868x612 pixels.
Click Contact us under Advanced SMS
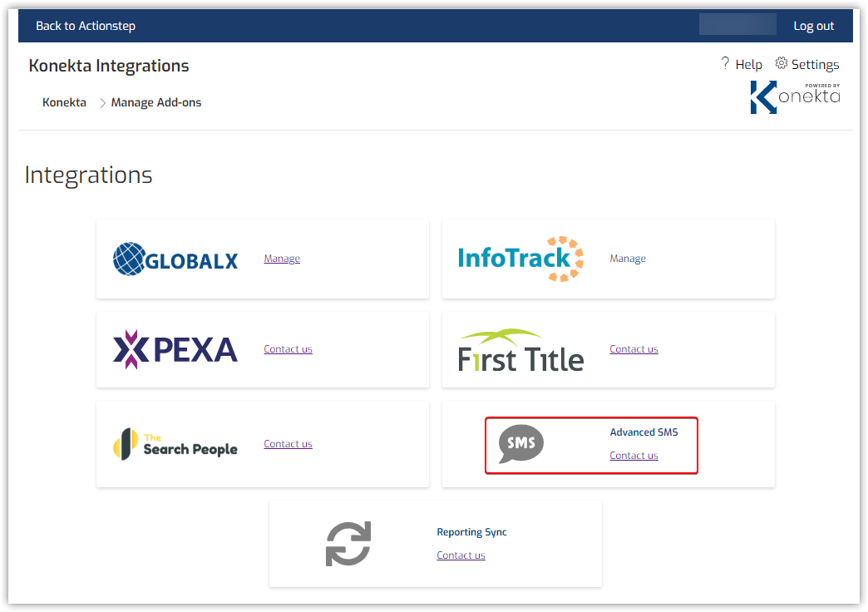(x=634, y=456)
